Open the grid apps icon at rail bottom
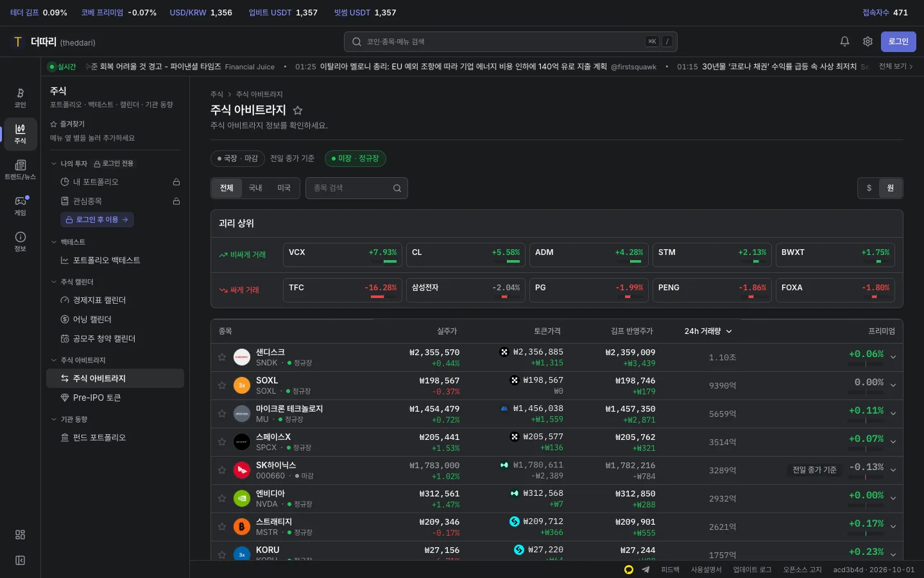This screenshot has width=924, height=578. point(20,535)
